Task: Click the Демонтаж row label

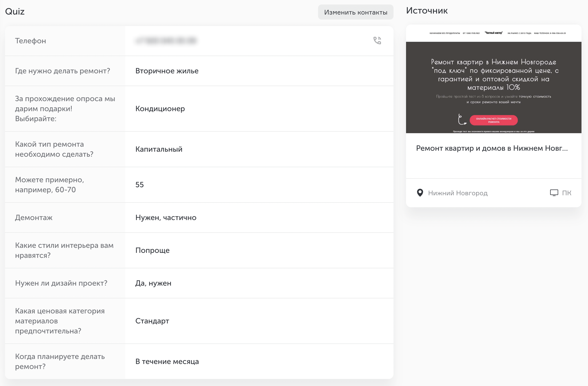Action: [34, 218]
